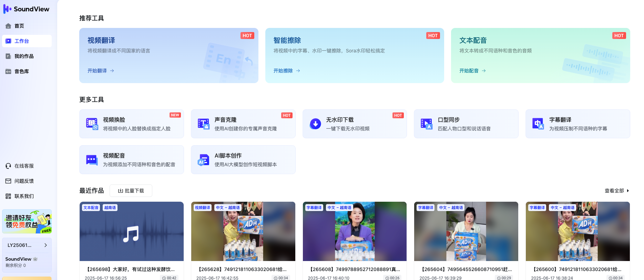644x280 pixels.
Task: Open the 邀请好友领免费权益 banner
Action: click(27, 221)
